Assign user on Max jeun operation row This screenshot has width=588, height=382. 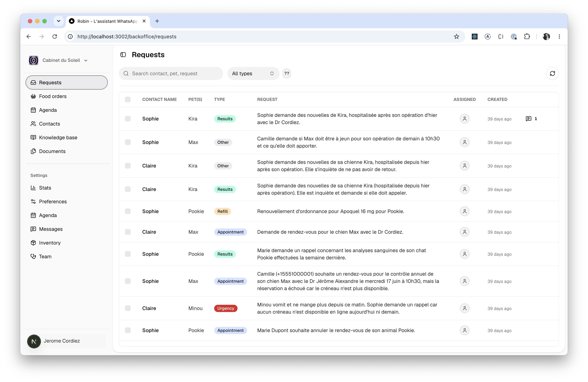pos(465,142)
